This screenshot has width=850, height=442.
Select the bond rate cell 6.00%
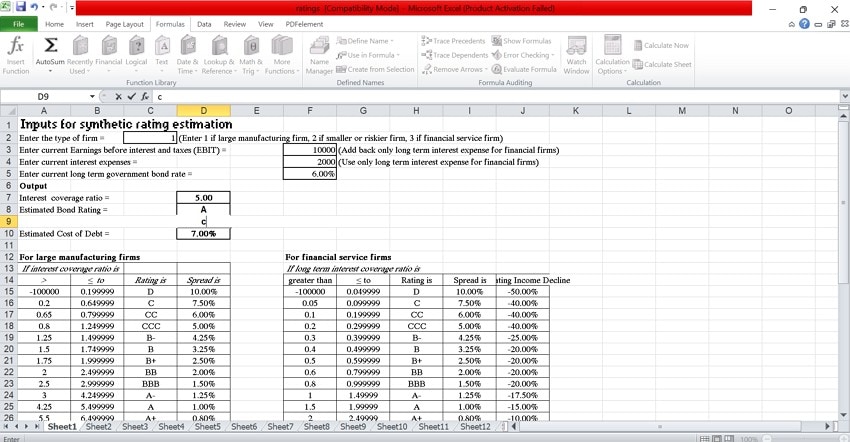(310, 174)
